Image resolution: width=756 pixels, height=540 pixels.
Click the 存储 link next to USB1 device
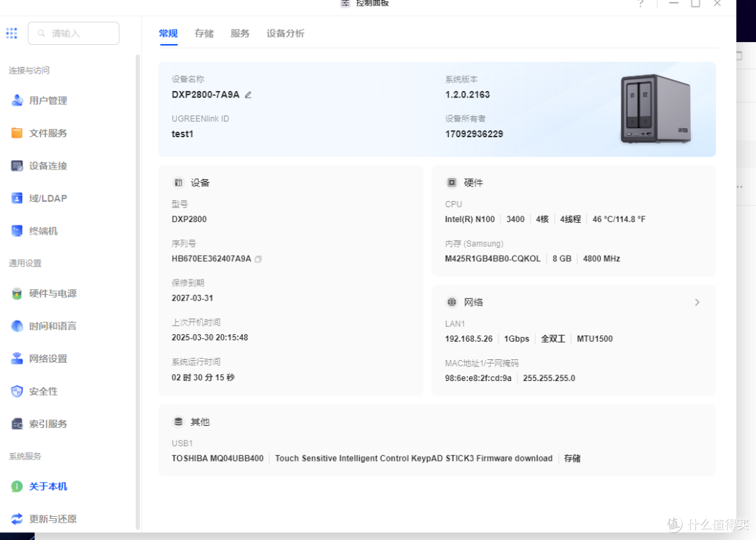571,458
